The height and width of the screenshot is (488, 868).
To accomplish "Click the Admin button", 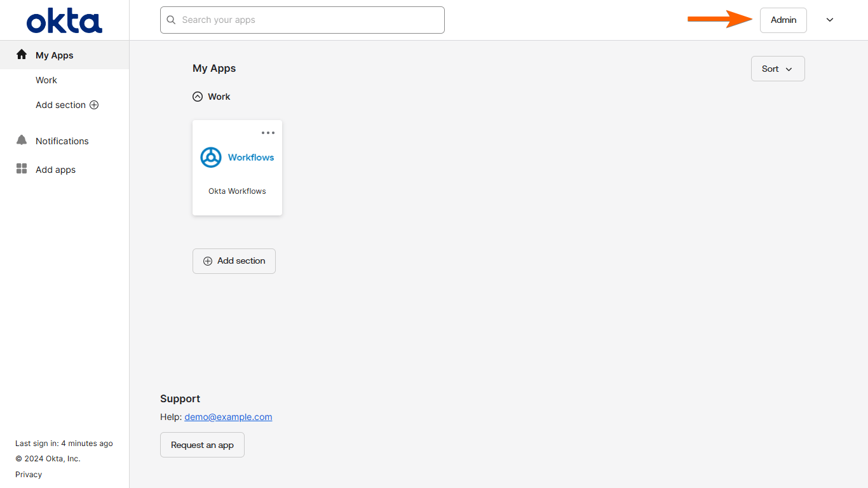I will pyautogui.click(x=783, y=20).
